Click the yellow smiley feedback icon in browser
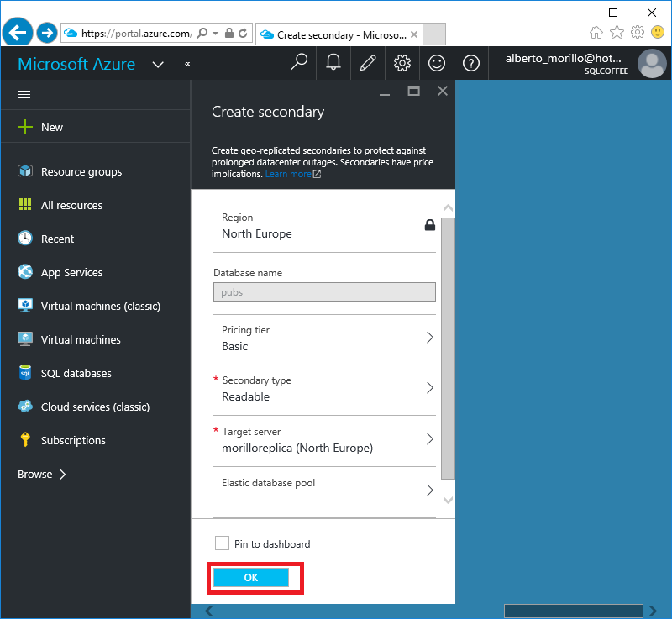This screenshot has height=619, width=672. (658, 32)
